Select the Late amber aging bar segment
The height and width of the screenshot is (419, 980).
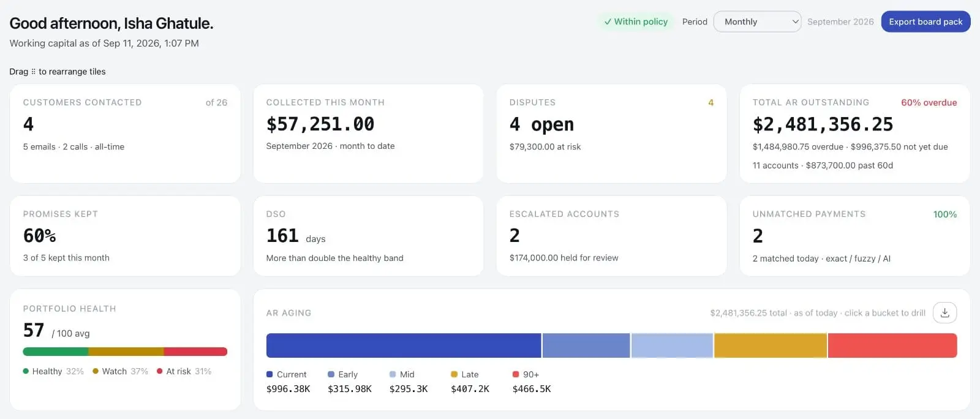point(771,345)
